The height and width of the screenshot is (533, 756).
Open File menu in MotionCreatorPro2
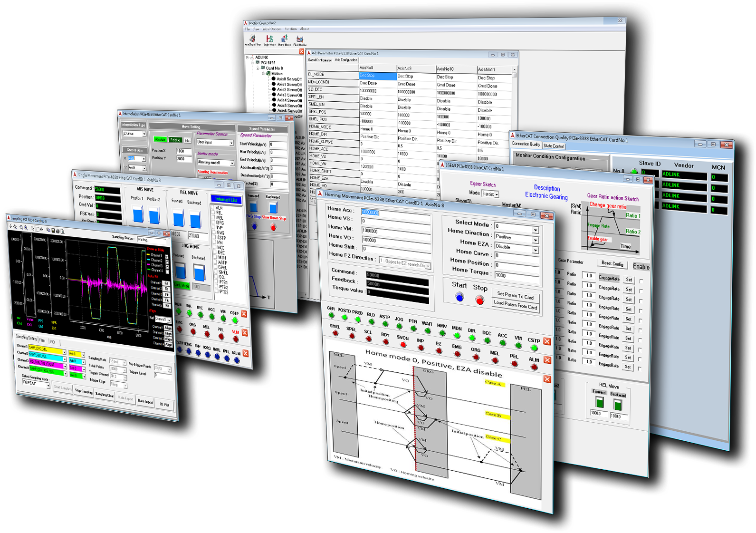pyautogui.click(x=247, y=29)
